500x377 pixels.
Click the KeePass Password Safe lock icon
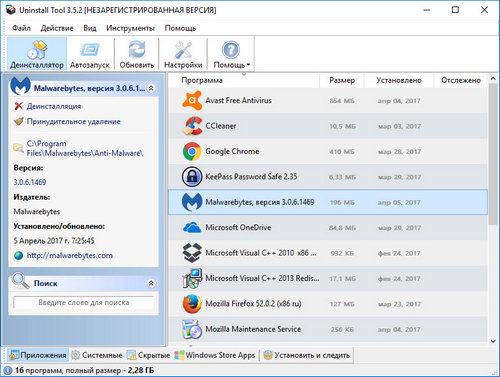pos(192,177)
